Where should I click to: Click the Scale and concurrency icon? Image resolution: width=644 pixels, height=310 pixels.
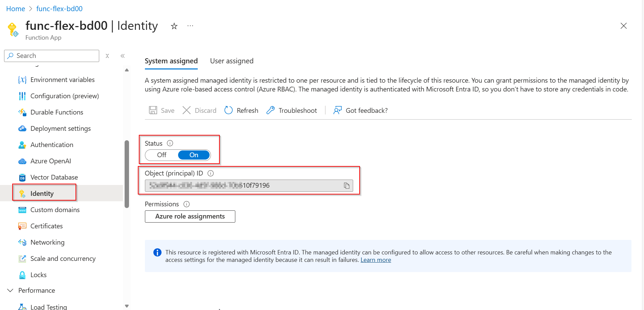[22, 259]
